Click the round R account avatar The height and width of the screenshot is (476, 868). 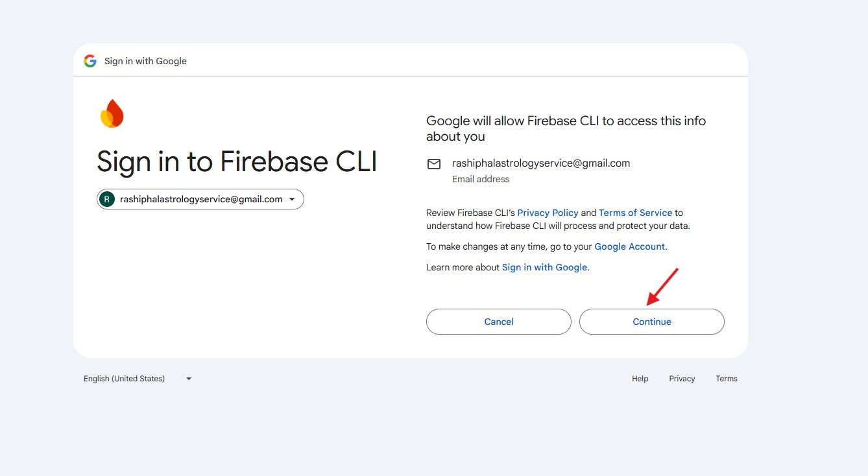click(107, 200)
